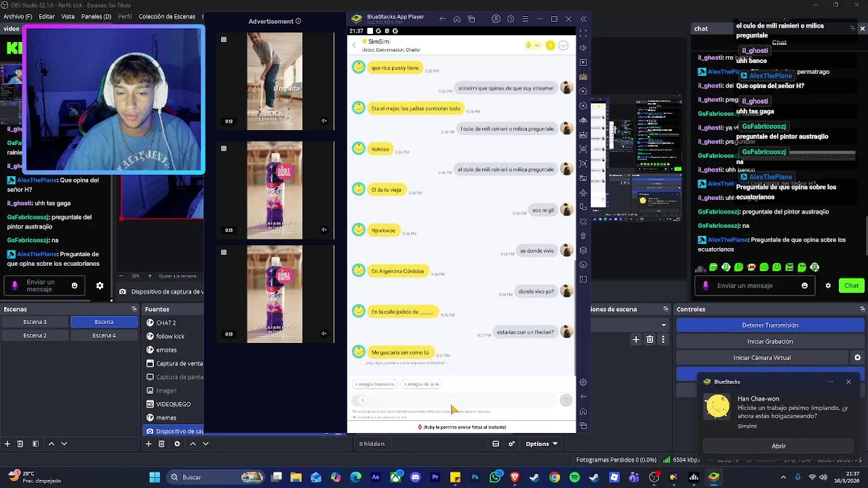Screen dimensions: 868x488
Task: Unmute the first advertisement video
Action: [324, 121]
